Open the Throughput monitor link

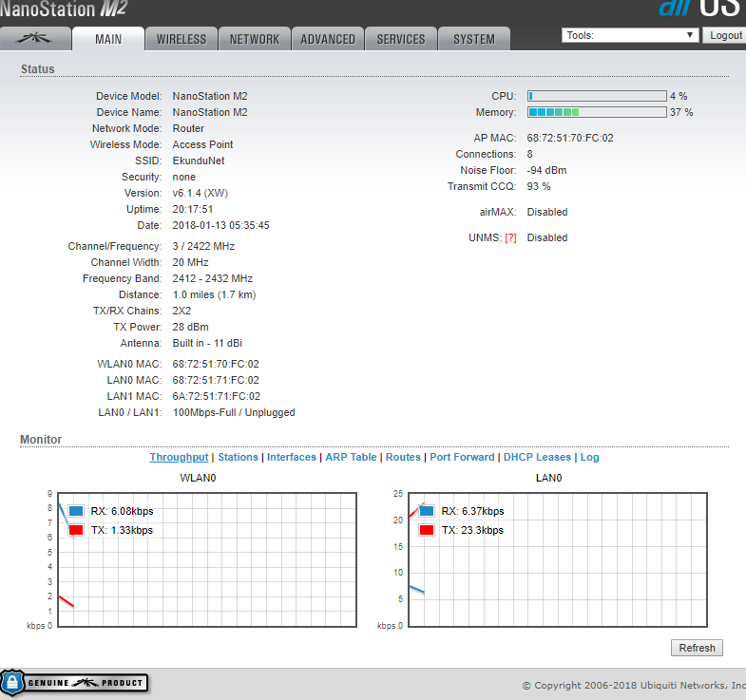(179, 457)
